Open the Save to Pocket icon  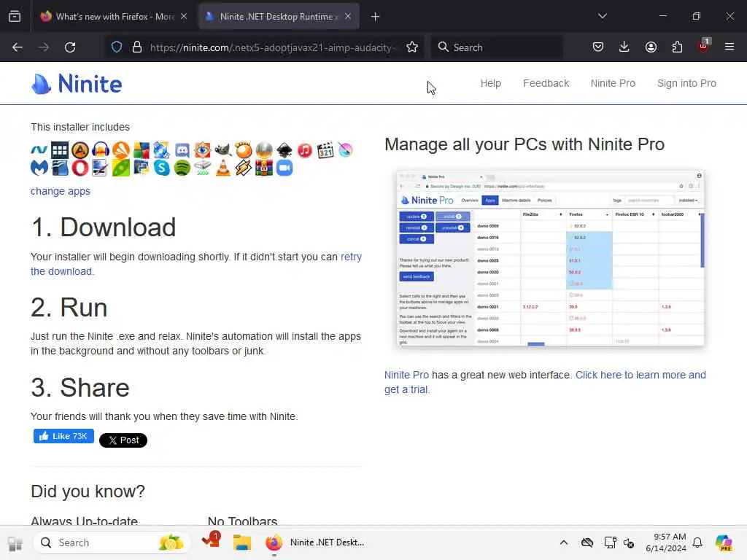[x=598, y=47]
